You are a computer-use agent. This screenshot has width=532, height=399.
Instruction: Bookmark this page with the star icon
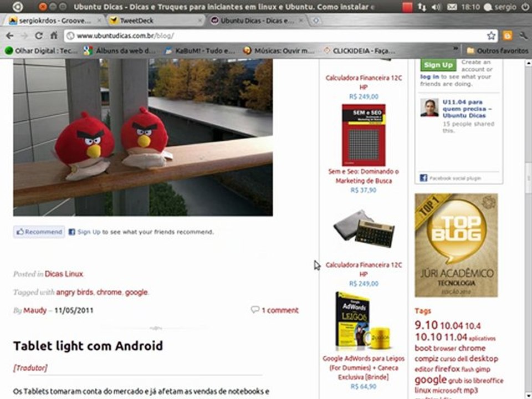(x=491, y=35)
